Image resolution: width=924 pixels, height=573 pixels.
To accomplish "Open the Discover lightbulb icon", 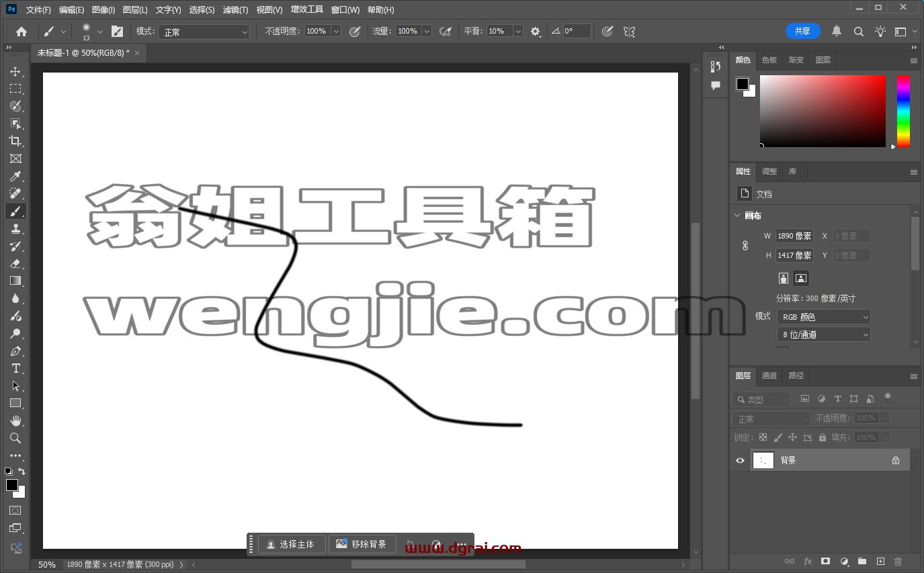I will (880, 31).
